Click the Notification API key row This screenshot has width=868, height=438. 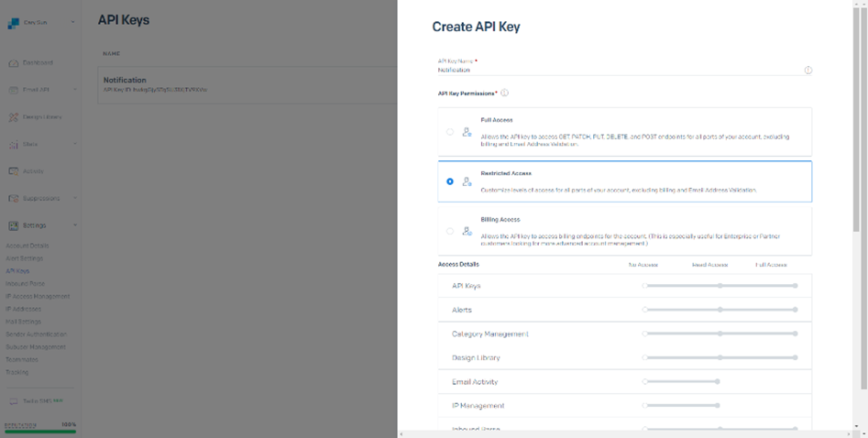point(247,85)
